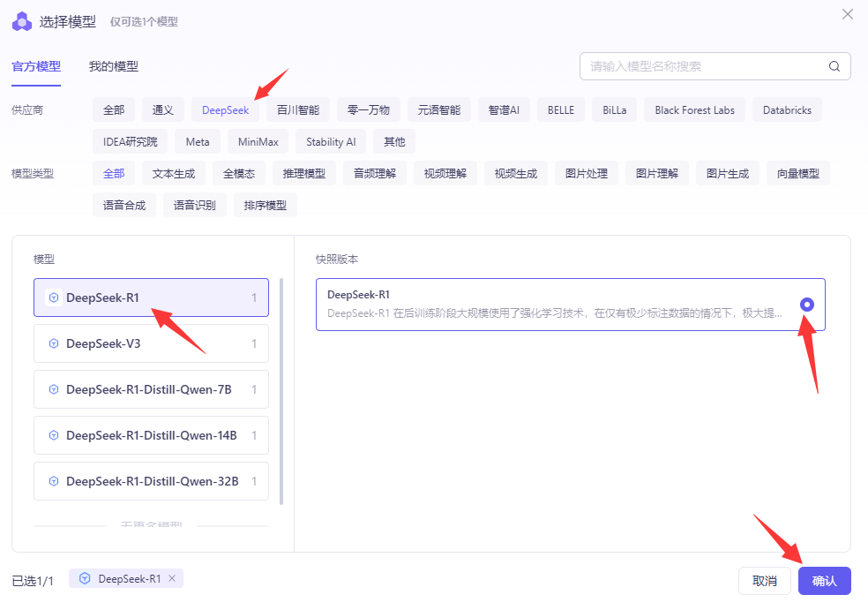The image size is (868, 610).
Task: Filter supplier by BELLE
Action: pyautogui.click(x=561, y=110)
